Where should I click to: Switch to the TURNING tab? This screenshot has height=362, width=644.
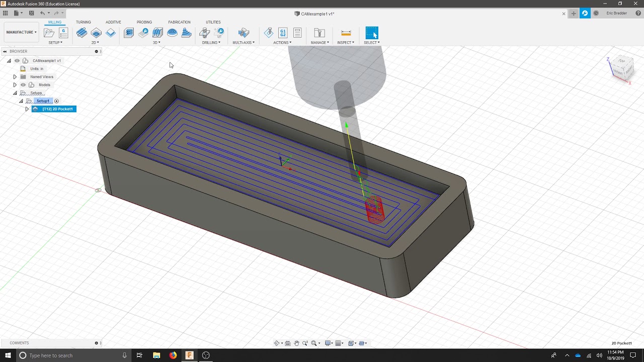point(84,22)
